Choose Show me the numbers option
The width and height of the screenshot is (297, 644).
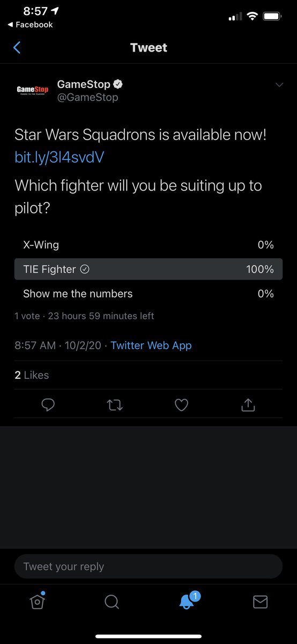(x=148, y=294)
